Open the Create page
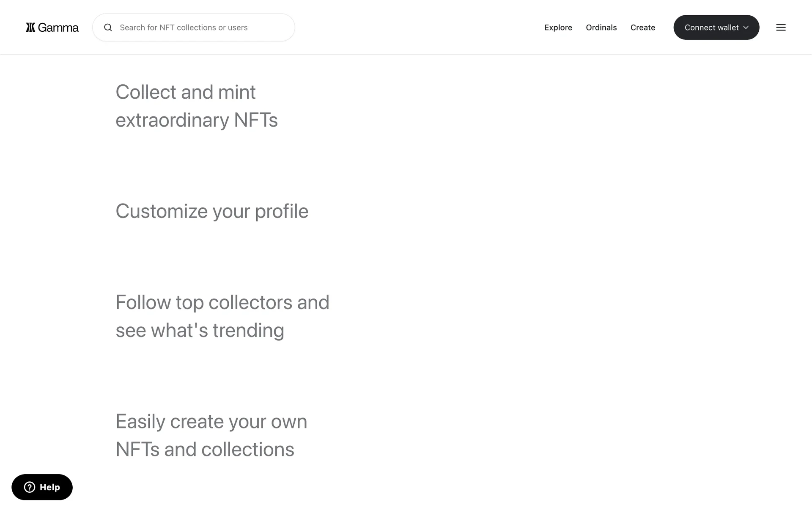 [643, 28]
